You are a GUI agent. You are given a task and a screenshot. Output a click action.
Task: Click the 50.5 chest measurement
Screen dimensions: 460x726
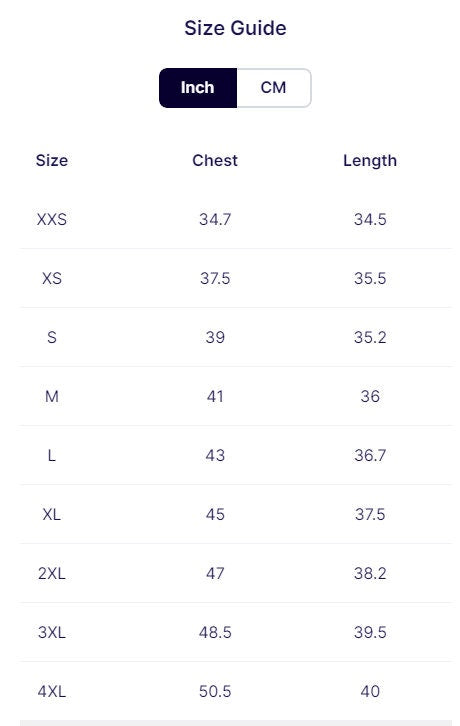pos(215,691)
